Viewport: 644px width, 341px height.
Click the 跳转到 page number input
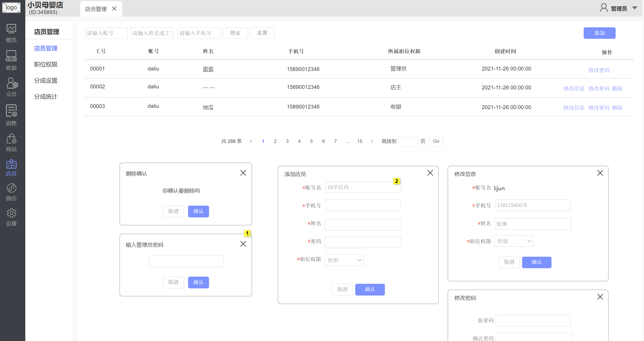point(408,141)
